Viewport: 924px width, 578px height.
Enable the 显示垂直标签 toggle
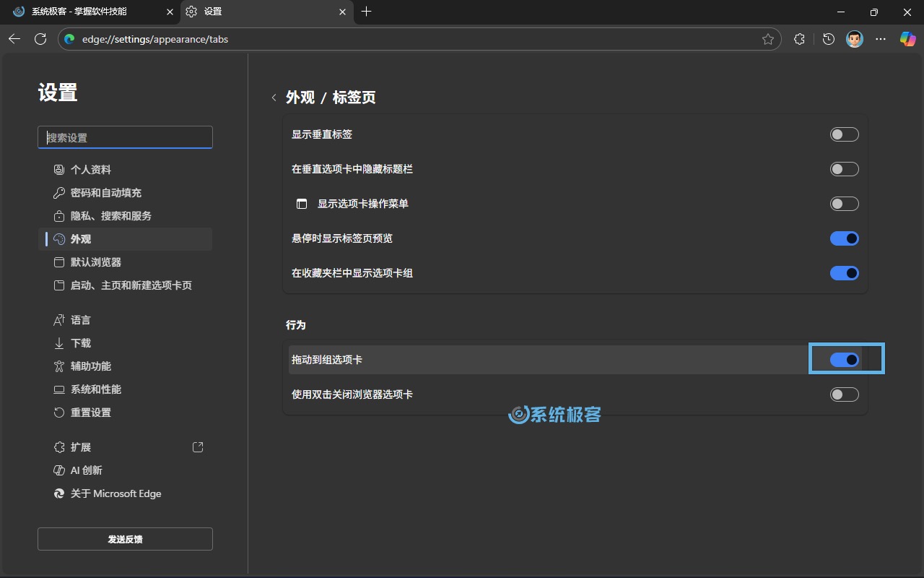click(x=844, y=134)
